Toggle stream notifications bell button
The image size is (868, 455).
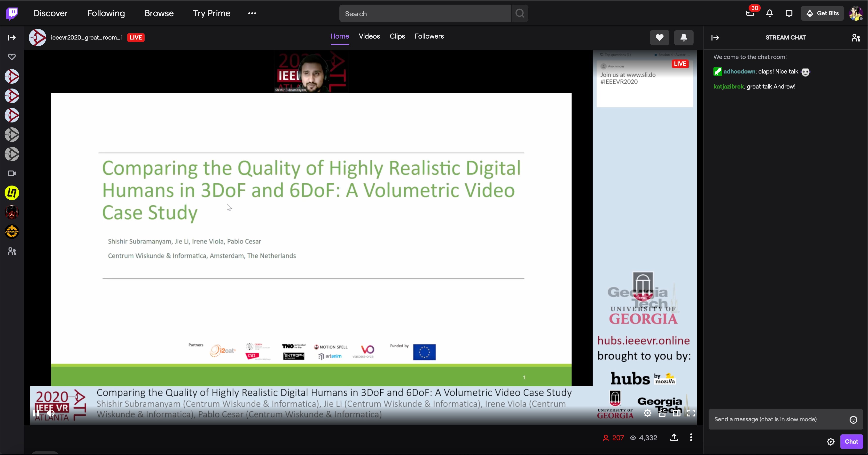(684, 37)
